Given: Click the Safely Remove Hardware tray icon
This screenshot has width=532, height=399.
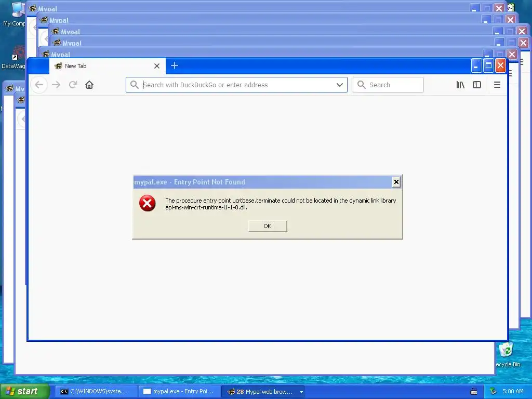Looking at the screenshot, I should tap(493, 391).
